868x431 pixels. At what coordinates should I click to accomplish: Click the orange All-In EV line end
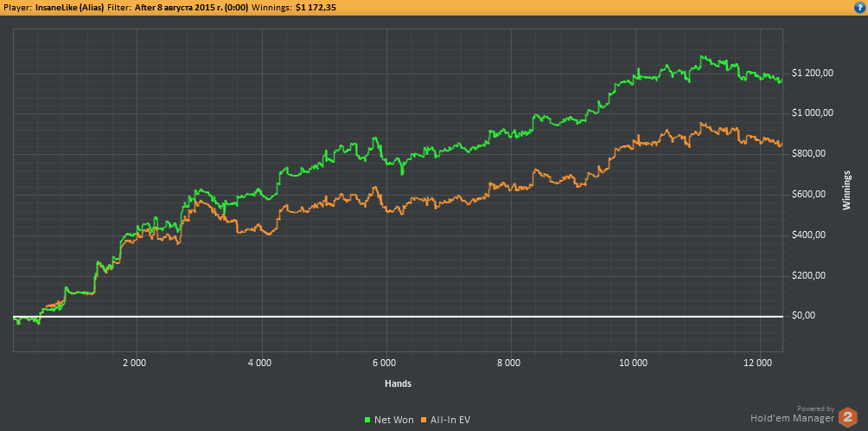(x=781, y=145)
